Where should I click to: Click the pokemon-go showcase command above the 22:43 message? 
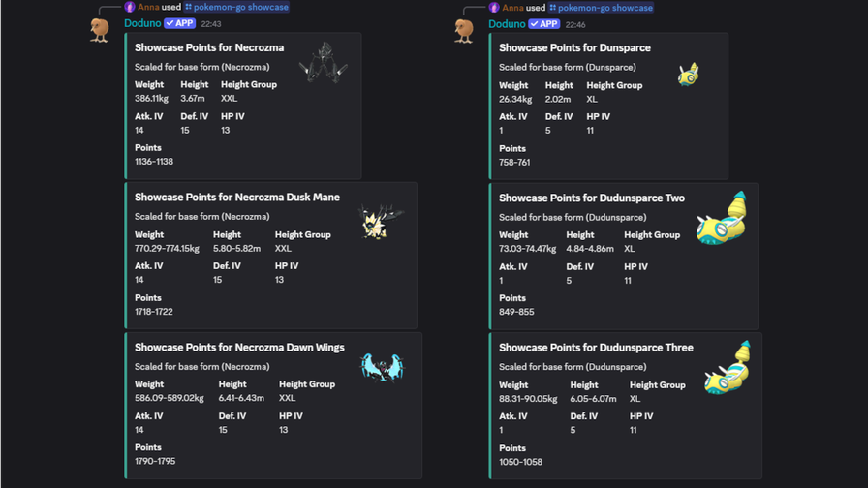tap(236, 7)
